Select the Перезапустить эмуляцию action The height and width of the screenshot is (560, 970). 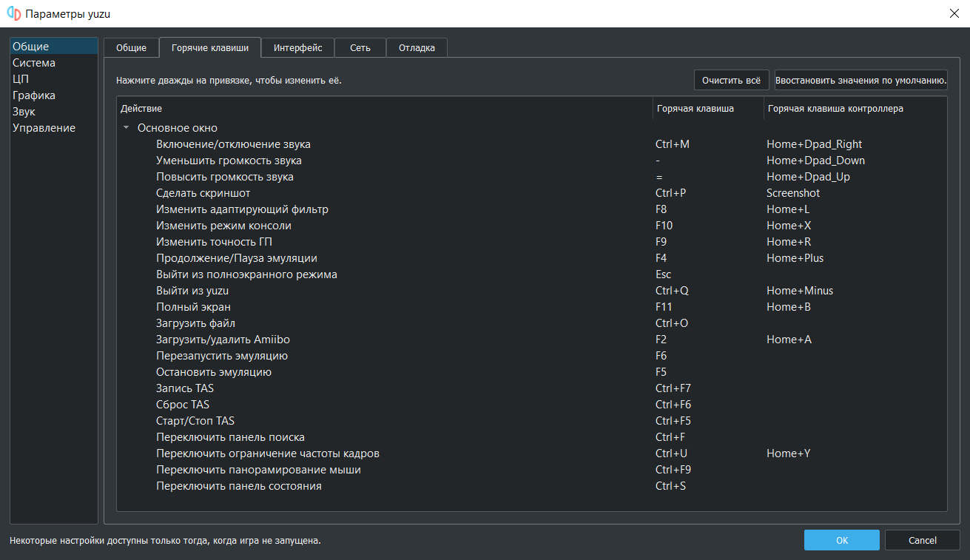coord(222,356)
